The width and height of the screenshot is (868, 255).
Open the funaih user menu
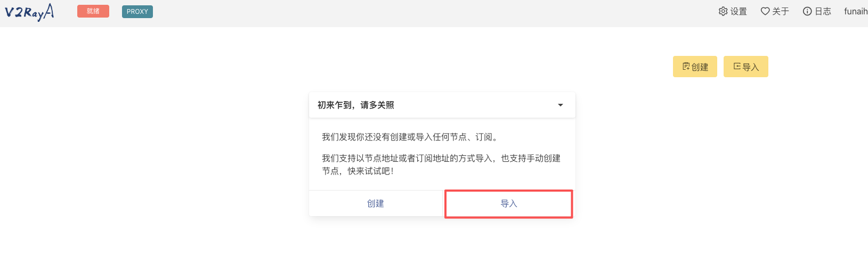pyautogui.click(x=855, y=11)
